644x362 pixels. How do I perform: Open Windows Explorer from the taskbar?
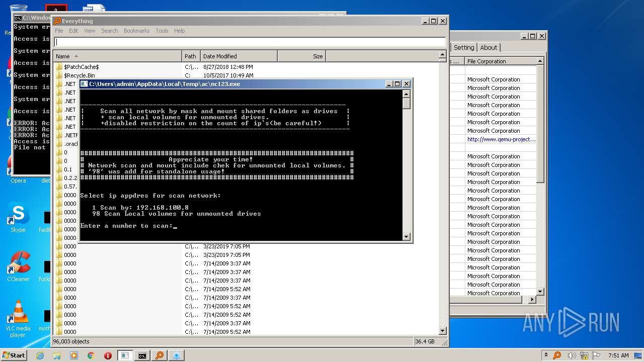pyautogui.click(x=57, y=355)
